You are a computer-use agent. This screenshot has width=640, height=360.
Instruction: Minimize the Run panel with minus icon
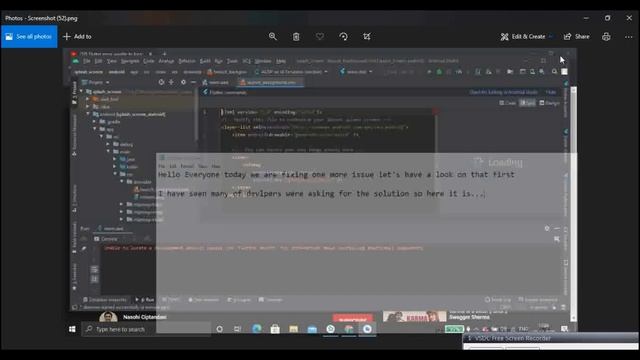557,229
